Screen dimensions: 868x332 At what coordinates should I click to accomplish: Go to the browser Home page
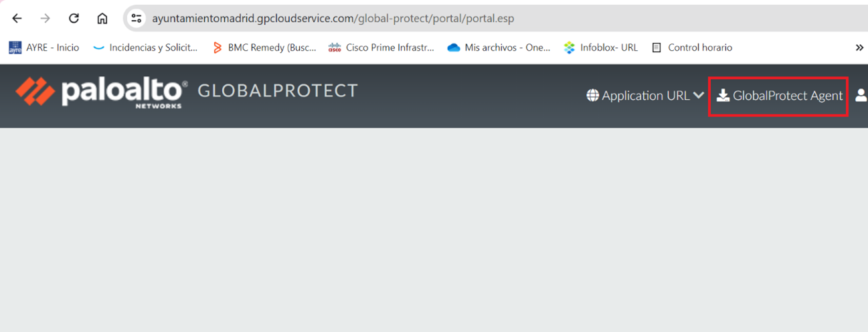102,19
